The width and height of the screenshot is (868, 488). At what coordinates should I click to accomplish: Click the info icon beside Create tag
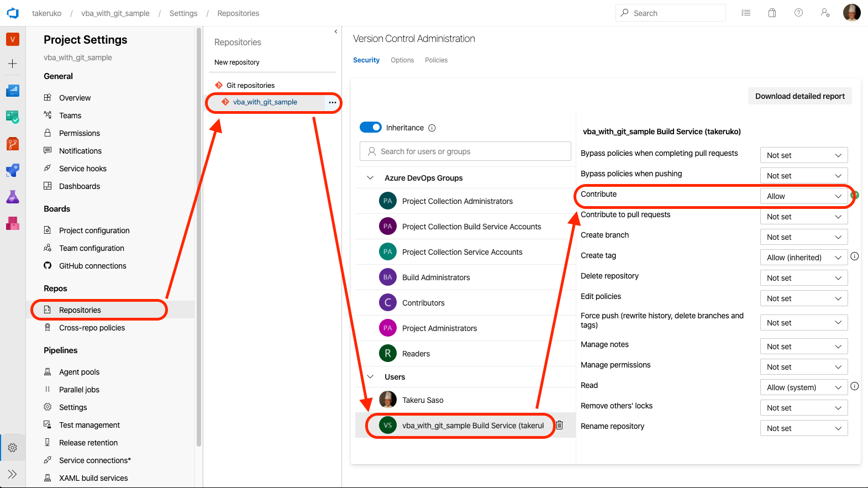pos(854,256)
